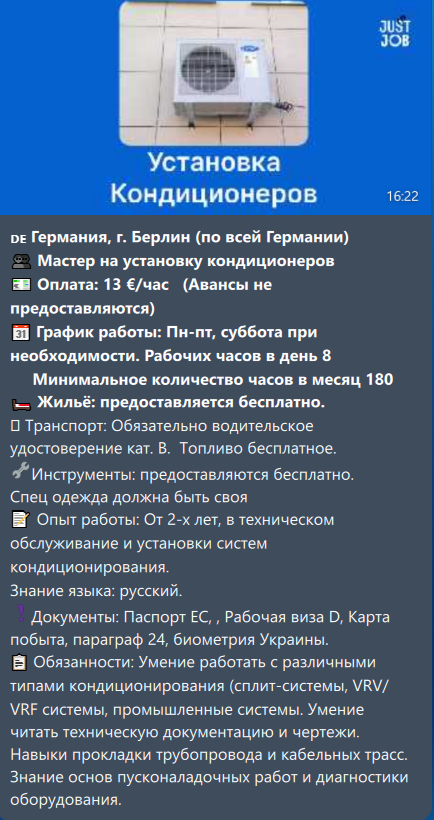Click the Минимальное количество часов line
The height and width of the screenshot is (820, 434).
pyautogui.click(x=213, y=380)
